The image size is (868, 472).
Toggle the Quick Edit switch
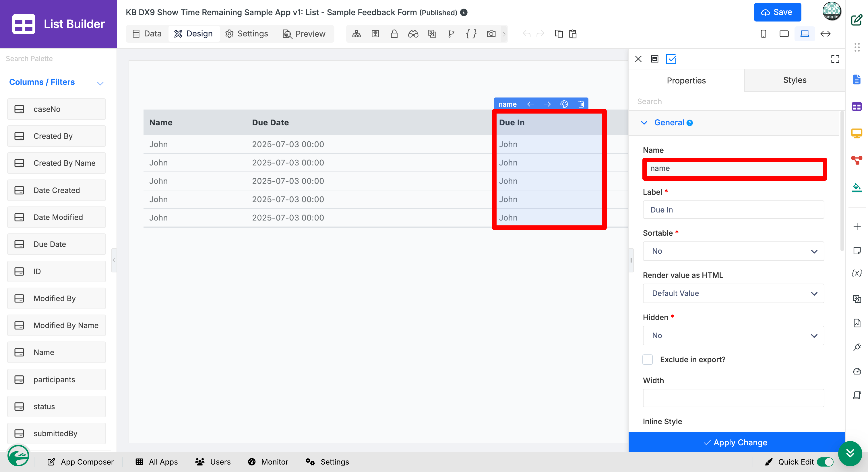point(825,462)
